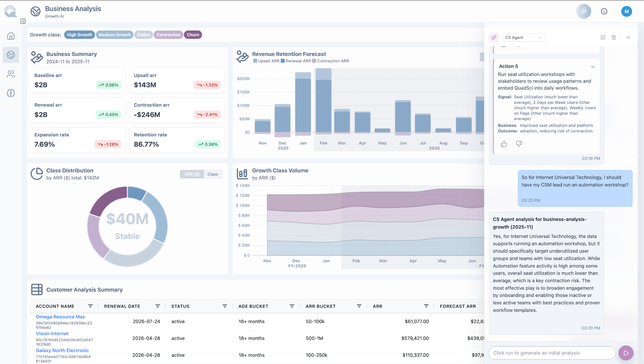Click the Contraction arr -$246M value
Screen dimensions: 644x364
tap(147, 115)
